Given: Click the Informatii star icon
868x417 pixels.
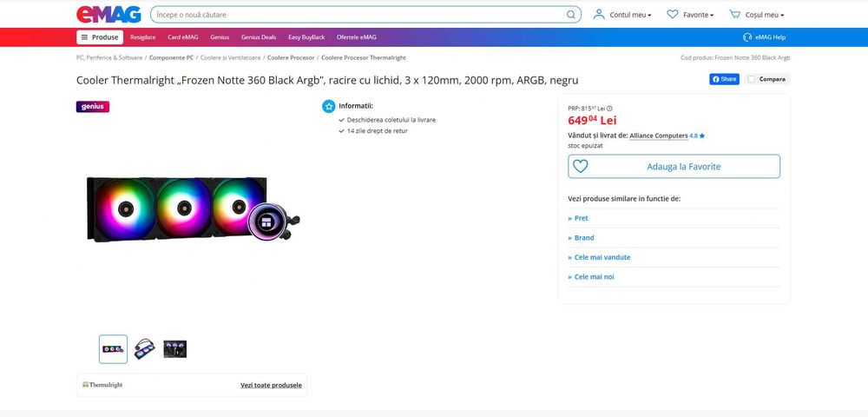Looking at the screenshot, I should pos(329,106).
